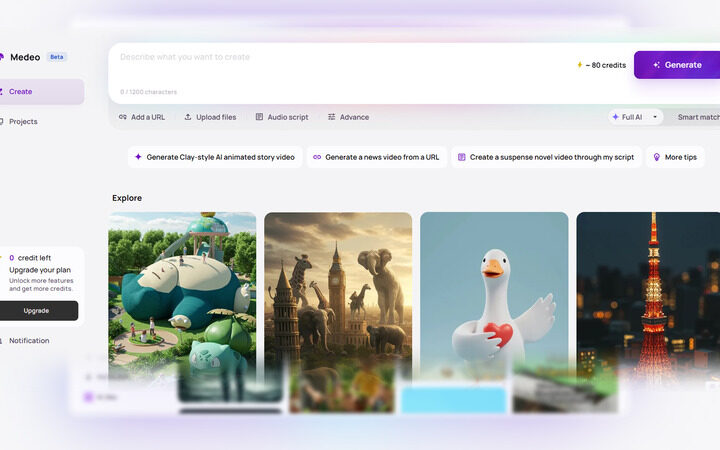Click the sparkle icon in the Full AI selector

pos(615,117)
